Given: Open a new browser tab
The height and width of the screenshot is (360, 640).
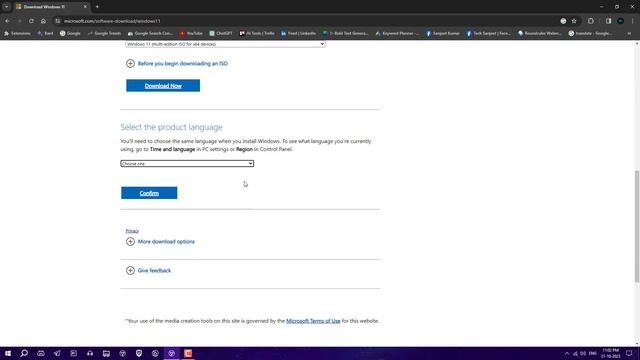Looking at the screenshot, I should [97, 7].
